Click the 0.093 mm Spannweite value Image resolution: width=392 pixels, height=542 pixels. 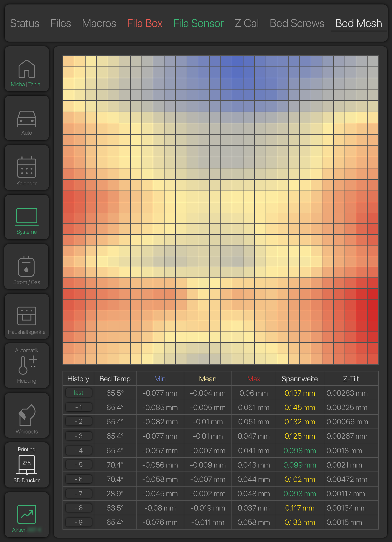[300, 494]
